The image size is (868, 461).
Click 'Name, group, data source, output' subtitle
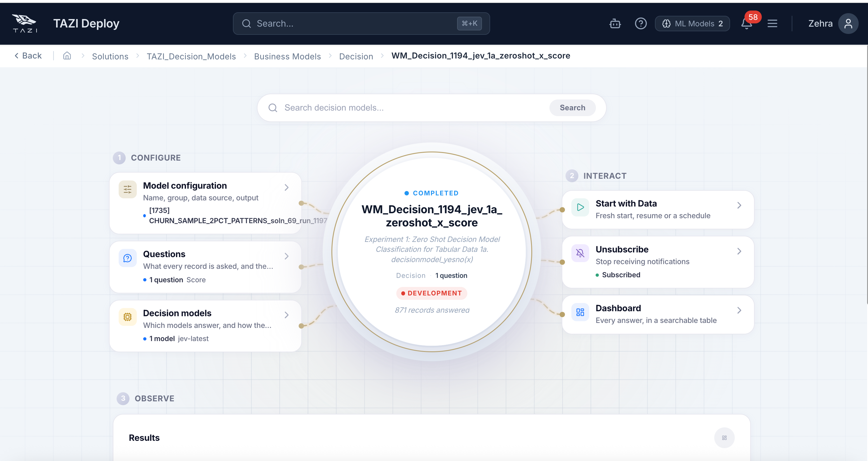[x=200, y=198]
